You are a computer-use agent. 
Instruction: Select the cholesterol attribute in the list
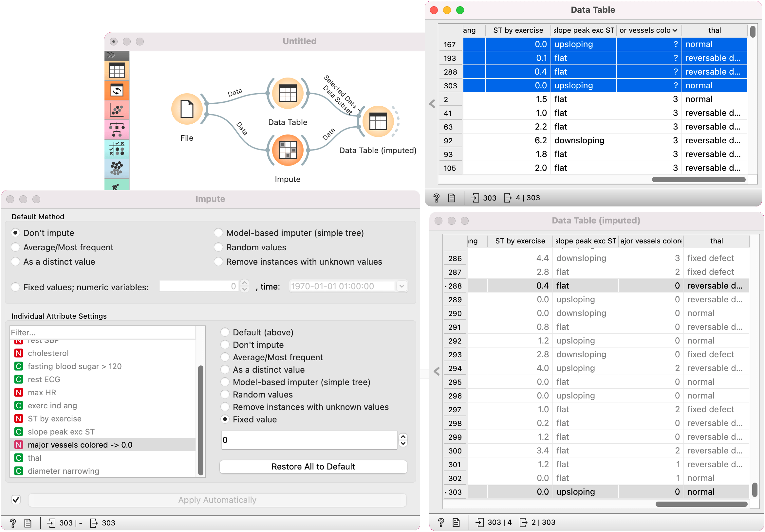coord(103,353)
